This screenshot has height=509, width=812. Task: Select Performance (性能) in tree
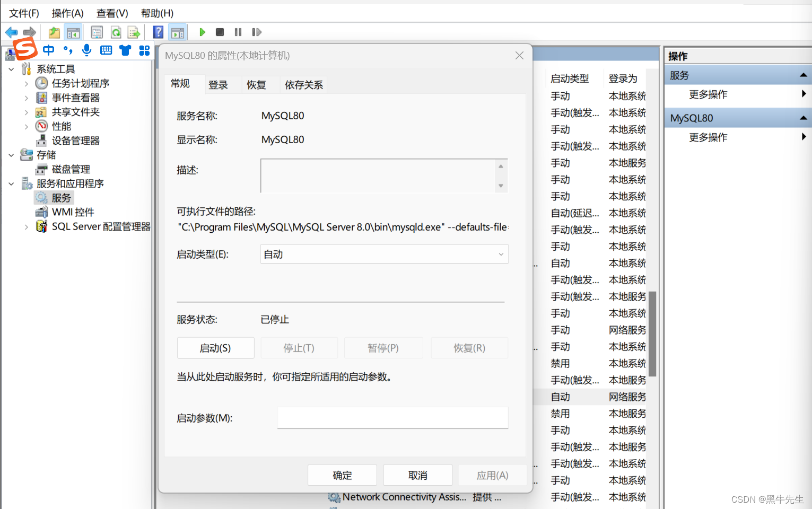tap(62, 126)
